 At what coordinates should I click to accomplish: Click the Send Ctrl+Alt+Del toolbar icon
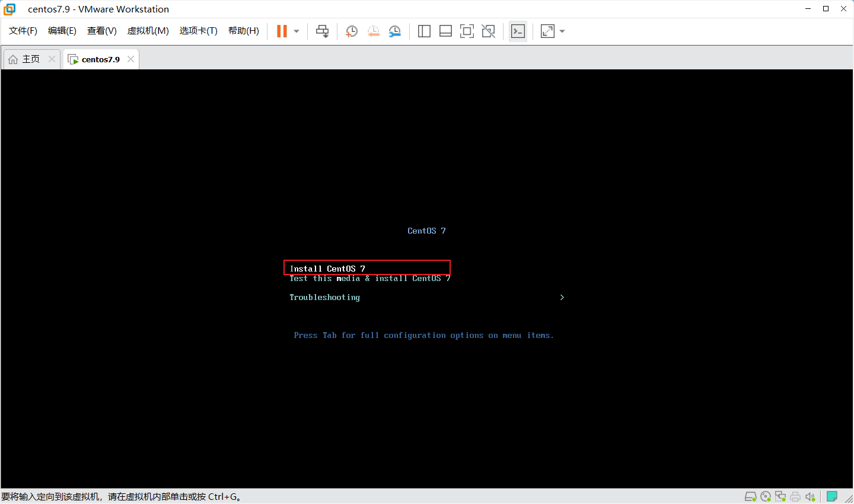(322, 31)
